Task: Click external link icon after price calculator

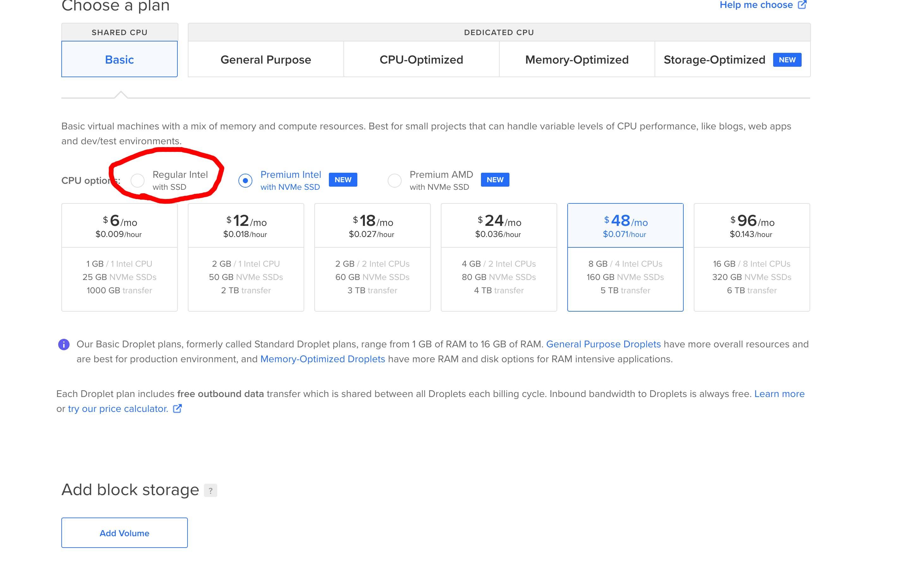Action: pos(177,408)
